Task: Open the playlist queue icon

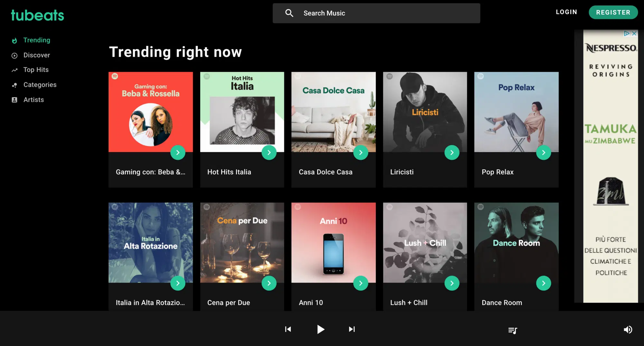Action: (512, 330)
